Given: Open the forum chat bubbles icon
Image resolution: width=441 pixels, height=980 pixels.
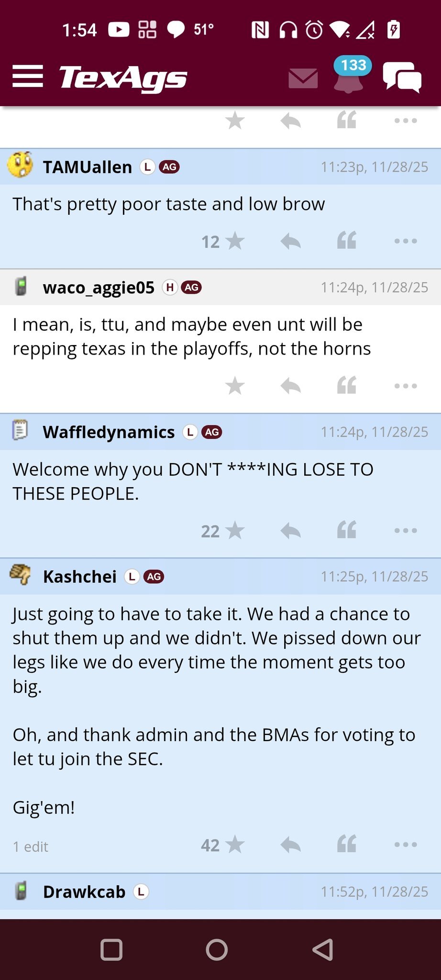Looking at the screenshot, I should (x=402, y=77).
